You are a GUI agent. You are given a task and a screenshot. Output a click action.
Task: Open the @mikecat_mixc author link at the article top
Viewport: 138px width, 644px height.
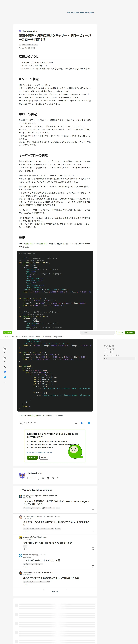[30, 31]
